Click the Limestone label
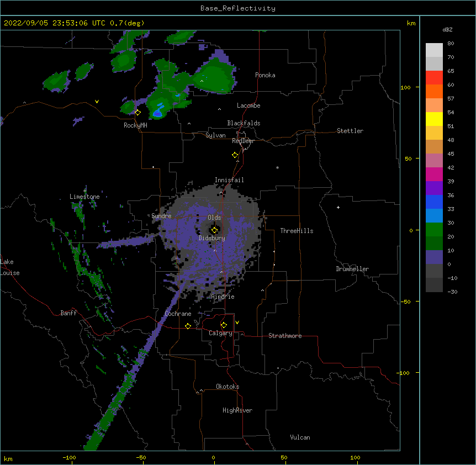Viewport: 476px width, 465px height. [x=84, y=197]
